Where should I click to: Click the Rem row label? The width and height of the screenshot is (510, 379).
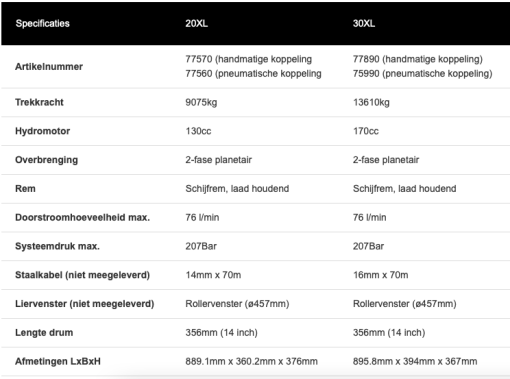click(x=25, y=189)
